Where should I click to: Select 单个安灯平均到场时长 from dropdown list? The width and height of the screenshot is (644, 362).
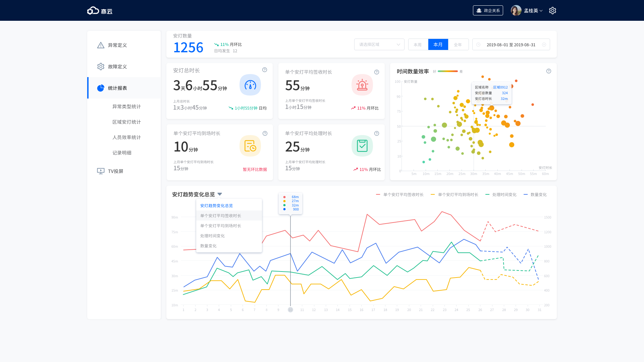click(221, 226)
